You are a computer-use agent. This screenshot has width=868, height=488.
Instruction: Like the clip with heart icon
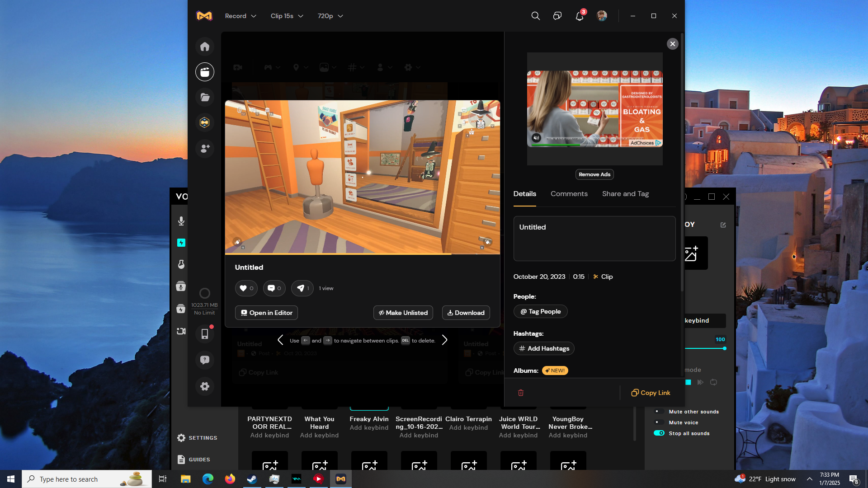(x=246, y=288)
